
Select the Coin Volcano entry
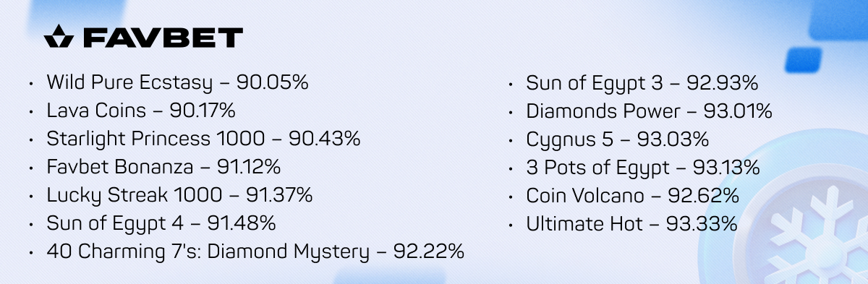[x=631, y=196]
